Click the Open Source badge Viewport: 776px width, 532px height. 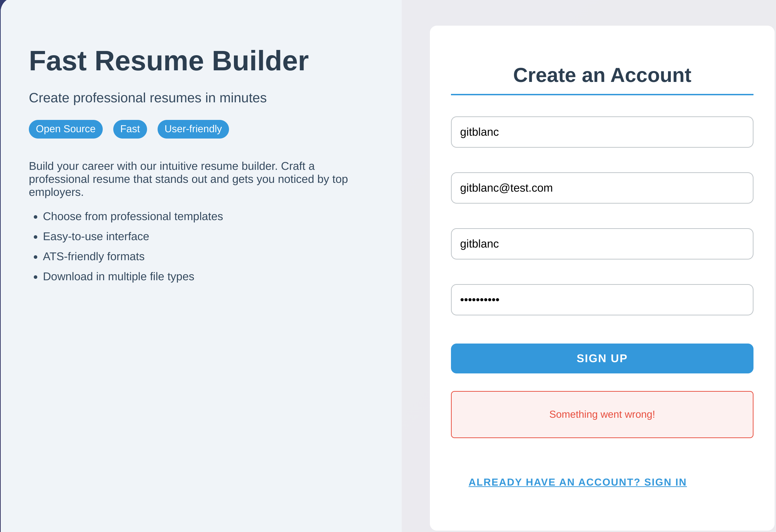[66, 129]
